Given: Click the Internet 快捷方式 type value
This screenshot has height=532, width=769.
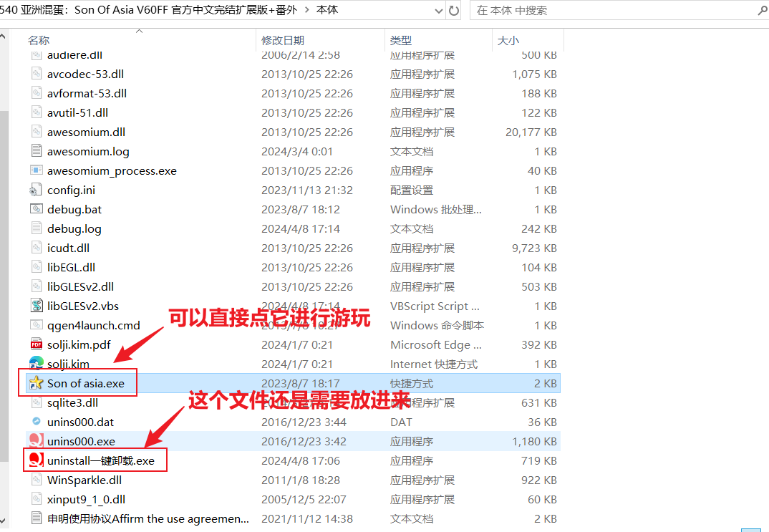Looking at the screenshot, I should point(434,364).
